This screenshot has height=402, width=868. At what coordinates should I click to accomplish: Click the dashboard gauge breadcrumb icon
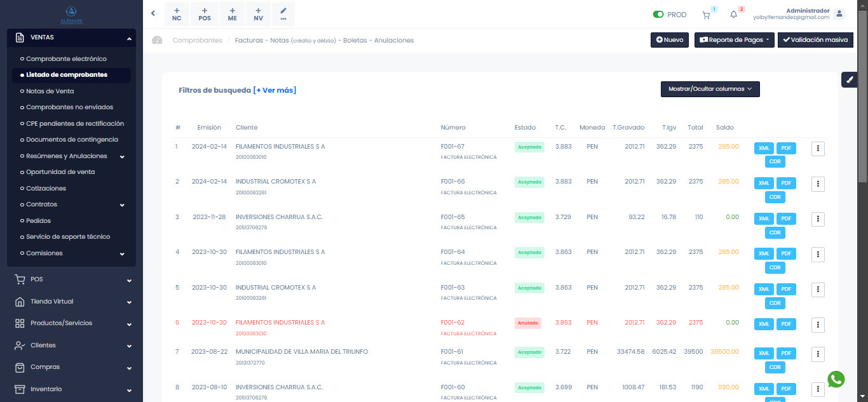157,40
